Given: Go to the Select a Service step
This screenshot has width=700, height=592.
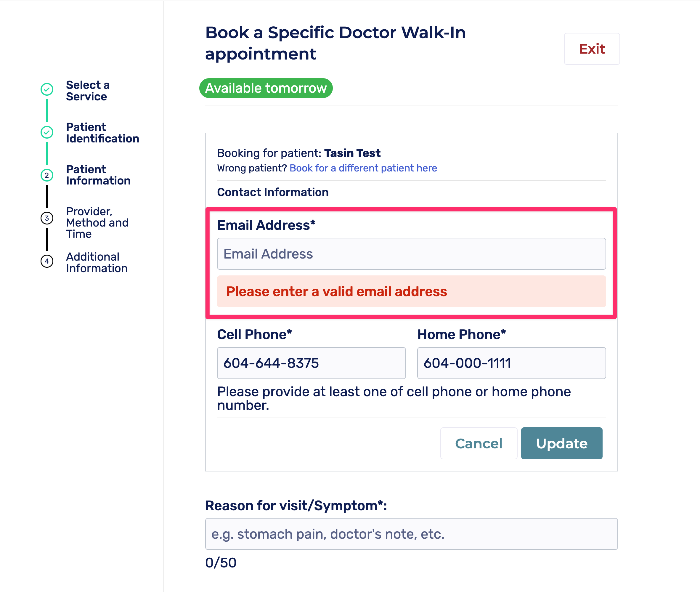Looking at the screenshot, I should [x=88, y=91].
